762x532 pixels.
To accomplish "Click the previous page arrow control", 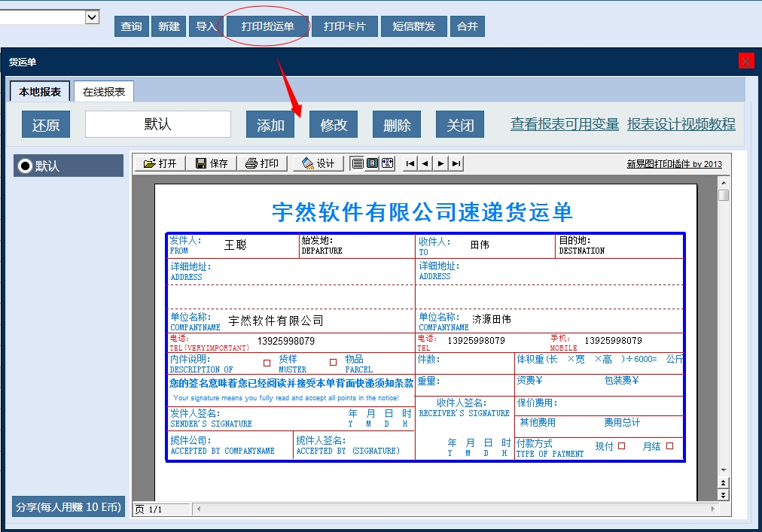I will (427, 163).
